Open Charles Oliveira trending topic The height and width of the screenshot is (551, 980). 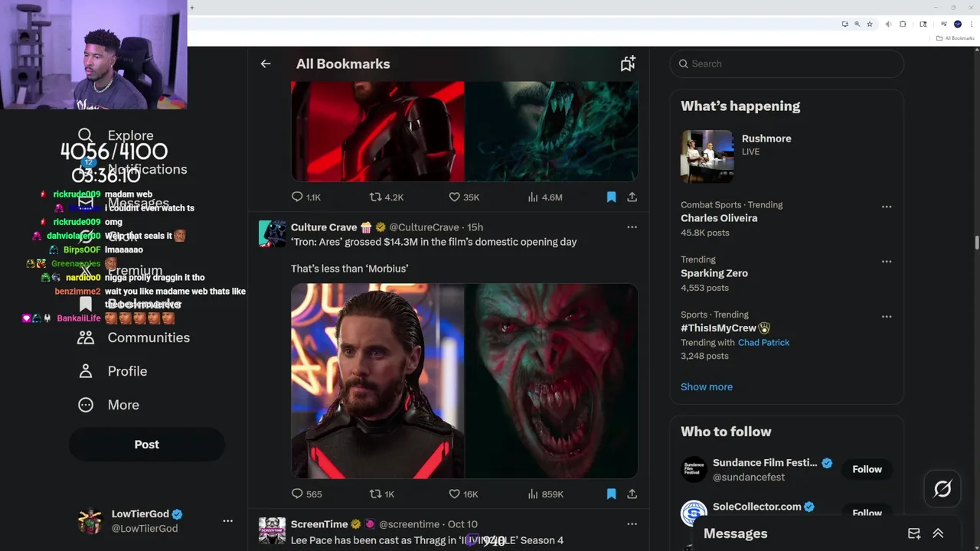click(719, 218)
